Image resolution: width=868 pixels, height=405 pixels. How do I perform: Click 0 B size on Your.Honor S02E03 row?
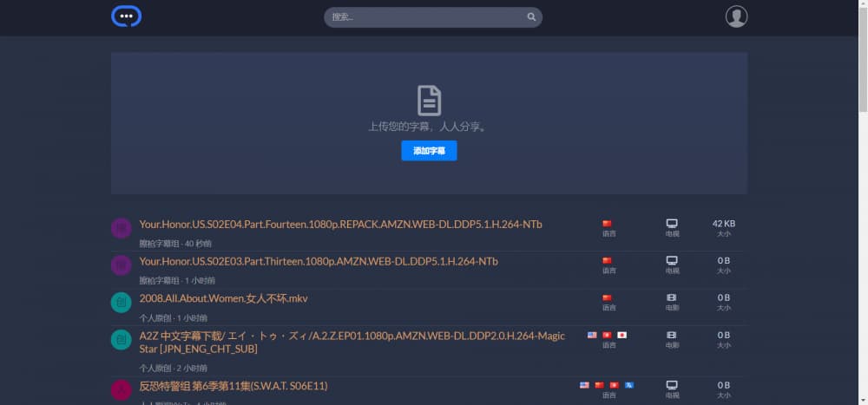click(724, 260)
